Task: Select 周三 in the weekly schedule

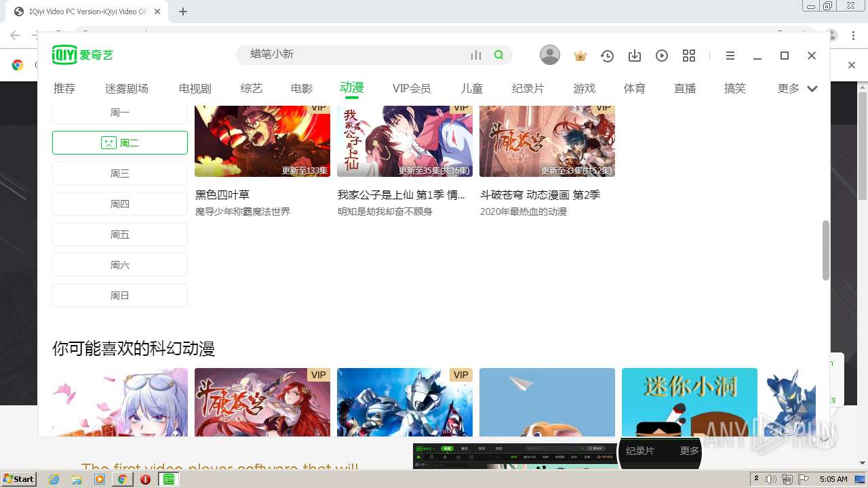Action: pyautogui.click(x=120, y=174)
